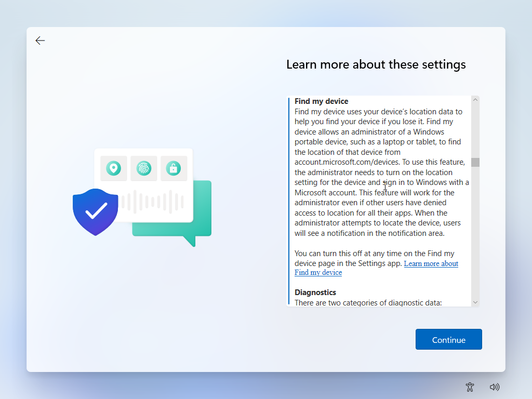Click the scrollbar thumb in settings text
Image resolution: width=532 pixels, height=399 pixels.
pos(475,162)
